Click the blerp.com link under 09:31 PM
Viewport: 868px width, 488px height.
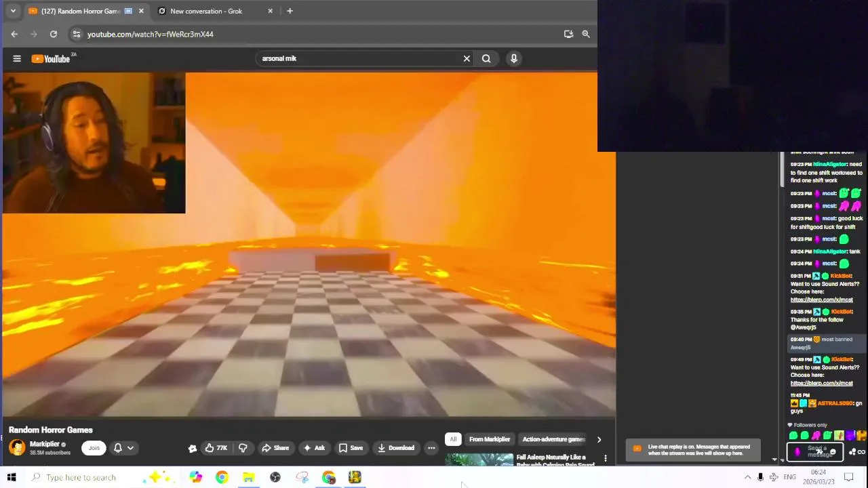coord(821,300)
